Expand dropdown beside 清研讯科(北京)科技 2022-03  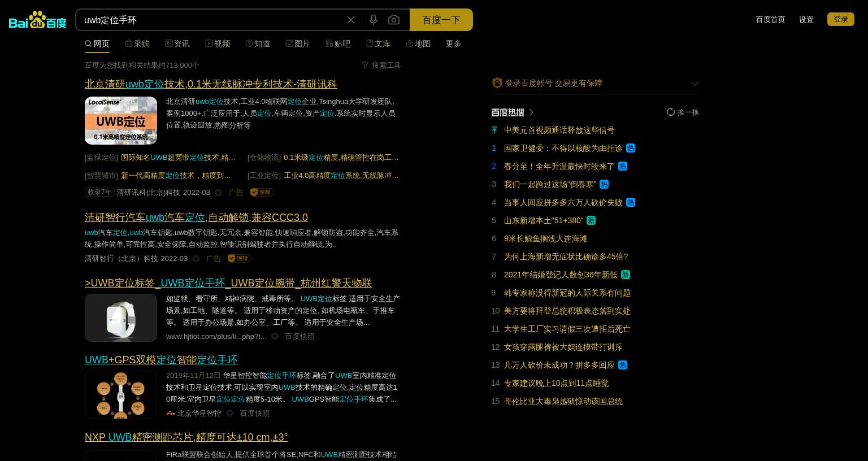click(x=218, y=193)
